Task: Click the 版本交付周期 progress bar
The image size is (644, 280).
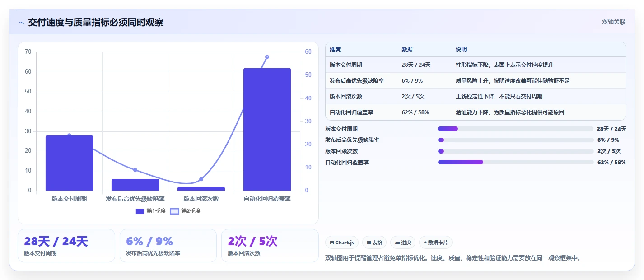Action: click(x=516, y=129)
